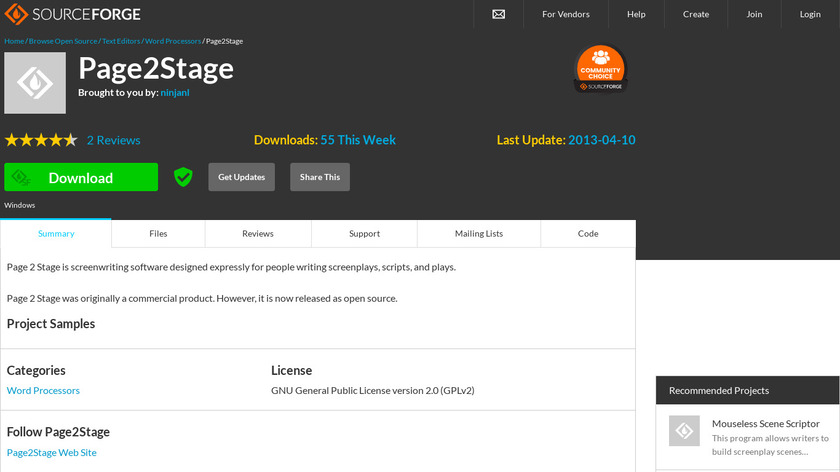The height and width of the screenshot is (472, 840).
Task: Click the Mouseless Scene Scriptor project icon
Action: pyautogui.click(x=684, y=430)
